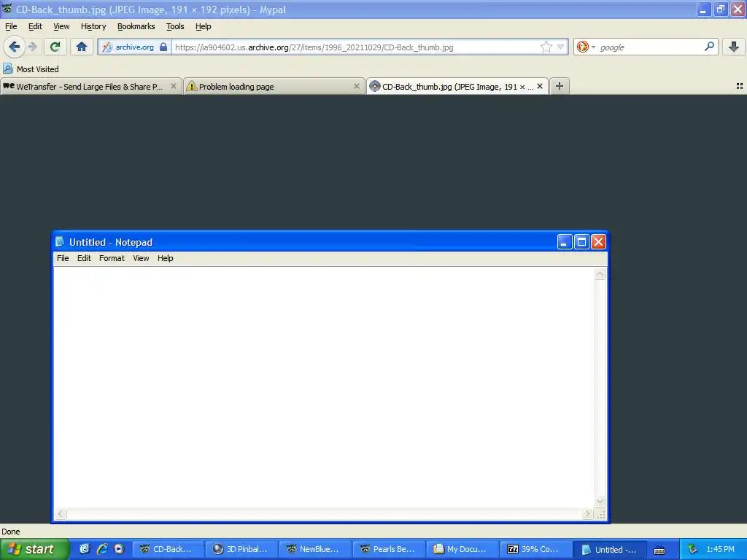Click the padlock security icon
The image size is (747, 560).
(163, 47)
